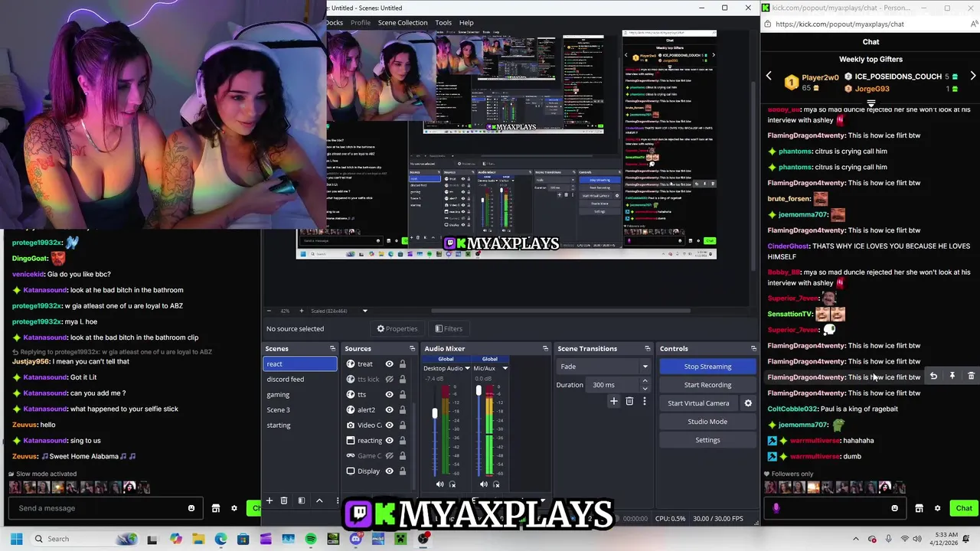Add a scene transition with plus icon
This screenshot has height=551, width=980.
click(x=613, y=401)
